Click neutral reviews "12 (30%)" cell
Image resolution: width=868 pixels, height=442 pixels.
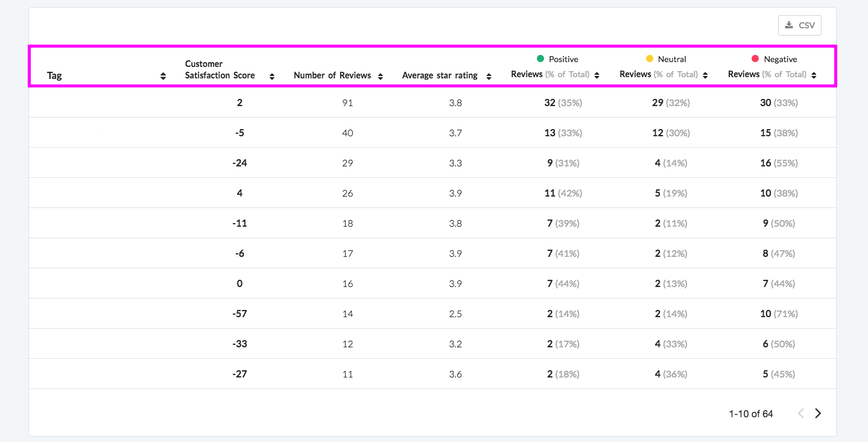click(671, 133)
